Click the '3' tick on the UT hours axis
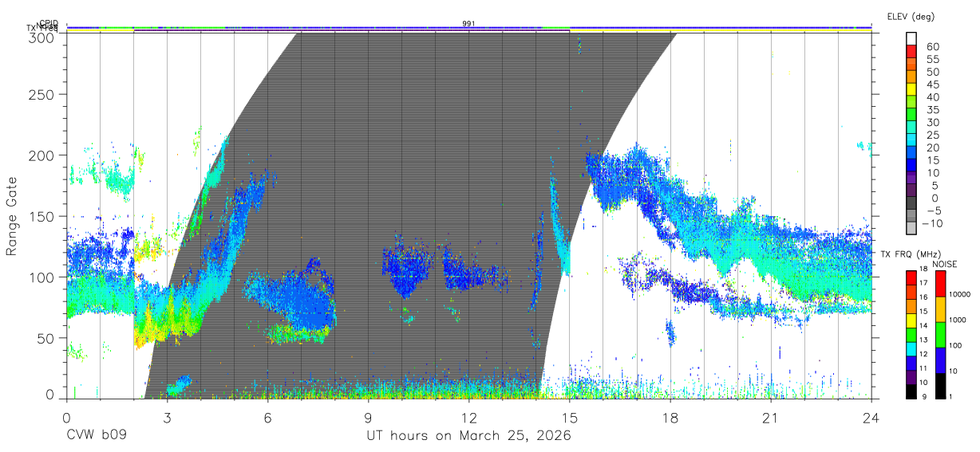The height and width of the screenshot is (452, 980). coord(167,418)
